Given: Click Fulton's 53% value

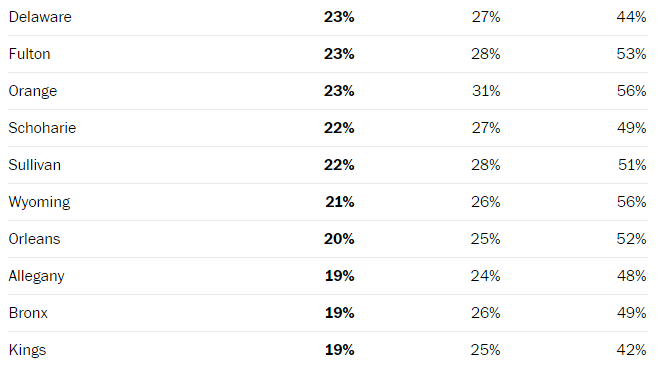Looking at the screenshot, I should click(x=631, y=54).
